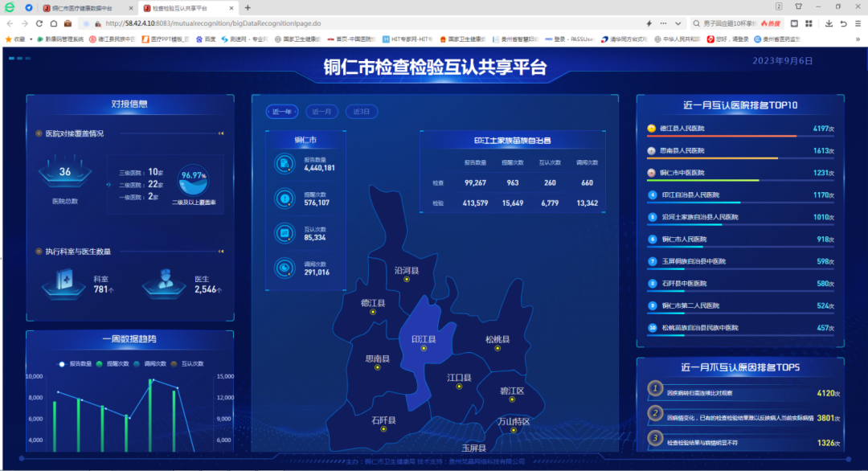Screen dimensions: 868x471
Task: Select 印江县 region on the map
Action: [x=423, y=341]
